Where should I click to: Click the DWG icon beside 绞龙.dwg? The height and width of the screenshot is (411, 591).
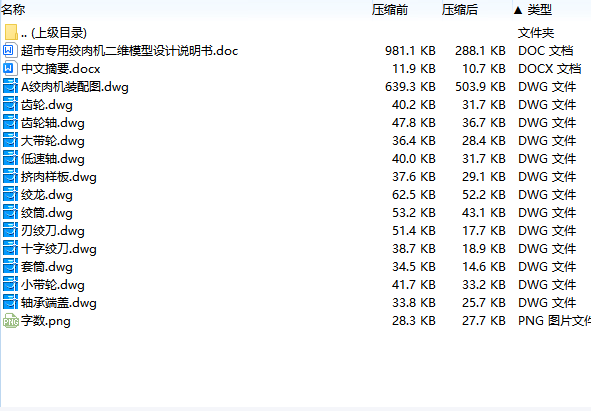(x=10, y=195)
